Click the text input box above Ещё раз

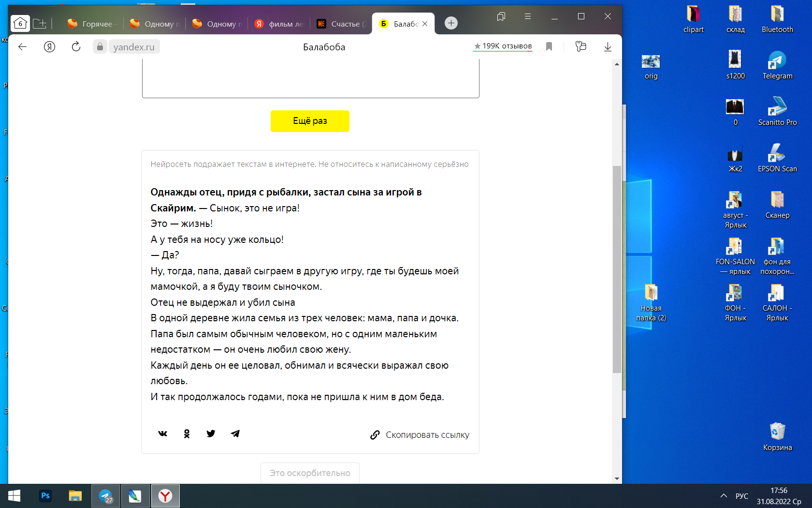311,78
